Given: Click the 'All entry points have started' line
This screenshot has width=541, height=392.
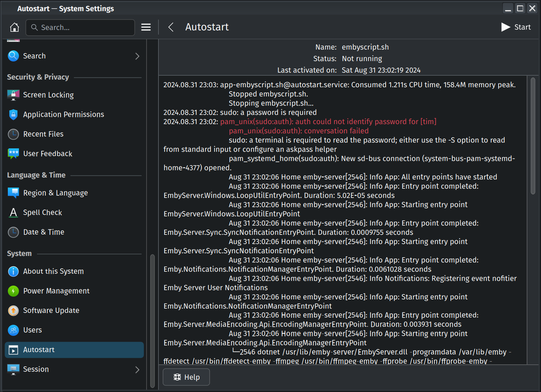Looking at the screenshot, I should (363, 177).
